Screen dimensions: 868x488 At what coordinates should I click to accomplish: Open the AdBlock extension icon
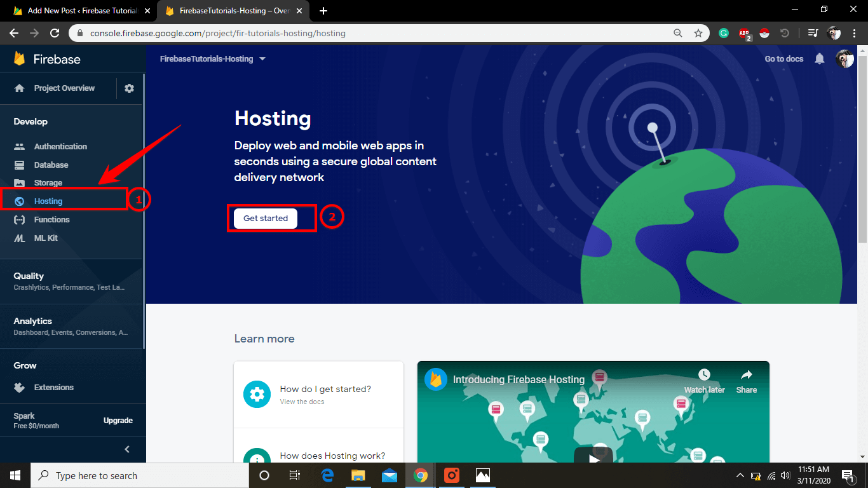coord(745,34)
